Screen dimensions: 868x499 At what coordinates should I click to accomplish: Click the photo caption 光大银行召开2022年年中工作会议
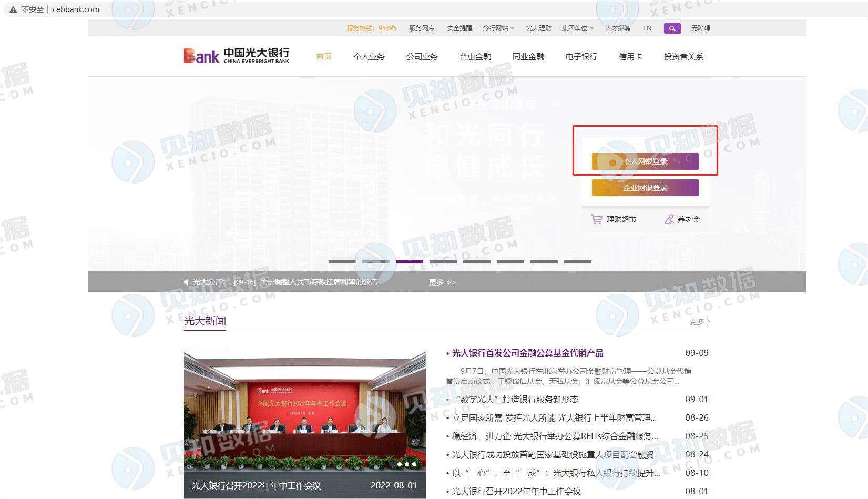[257, 485]
